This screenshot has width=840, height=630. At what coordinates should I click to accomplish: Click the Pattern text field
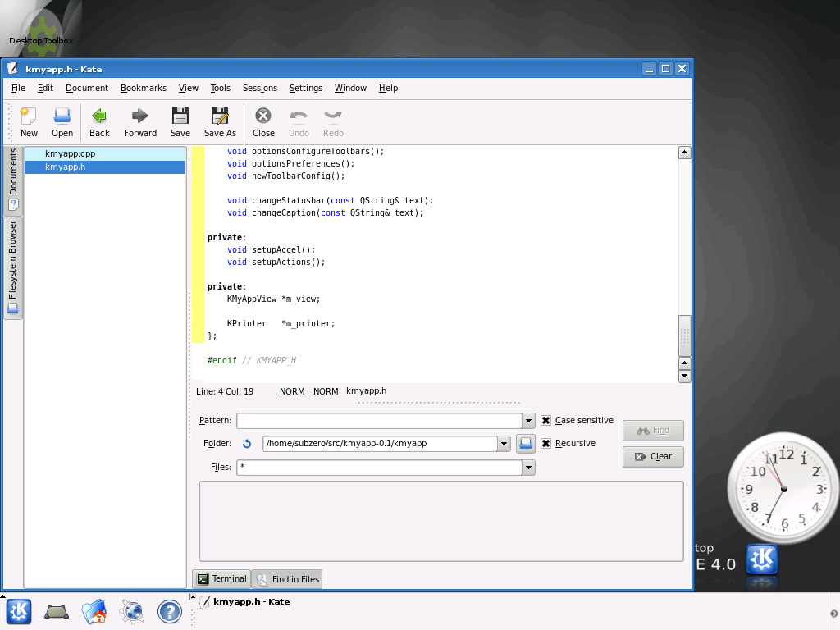[x=379, y=421]
